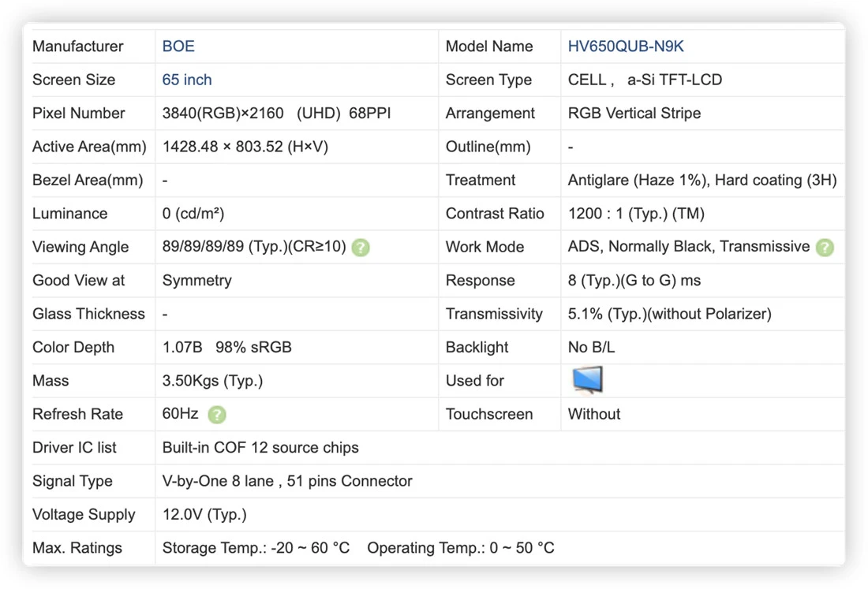Click the Manufacturer row label
This screenshot has width=868, height=589.
[x=77, y=47]
